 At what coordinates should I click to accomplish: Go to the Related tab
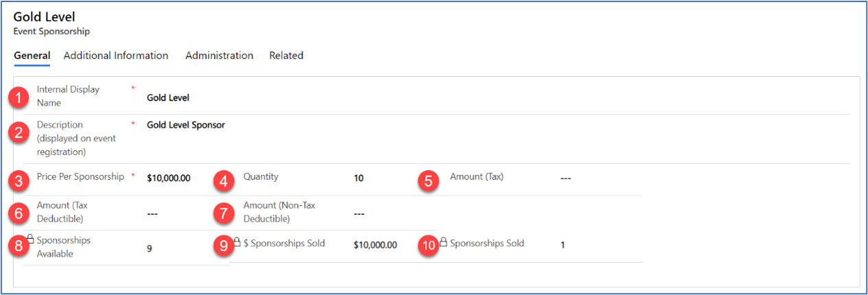click(286, 56)
